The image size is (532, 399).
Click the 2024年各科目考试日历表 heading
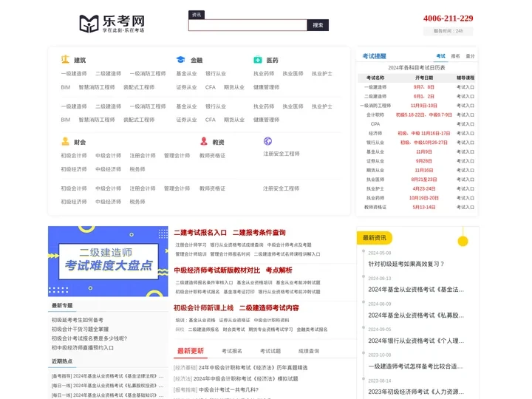point(417,67)
